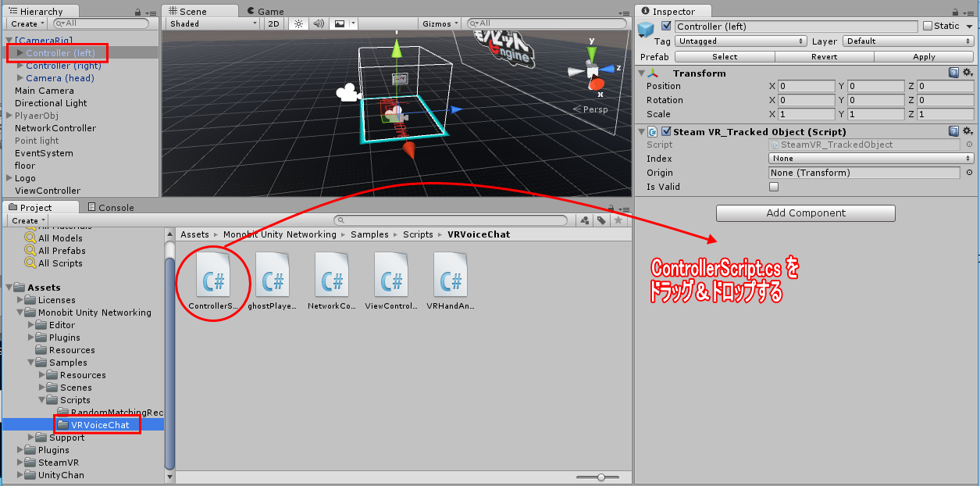Open the Tag dropdown showing Untagged
980x486 pixels.
[741, 41]
